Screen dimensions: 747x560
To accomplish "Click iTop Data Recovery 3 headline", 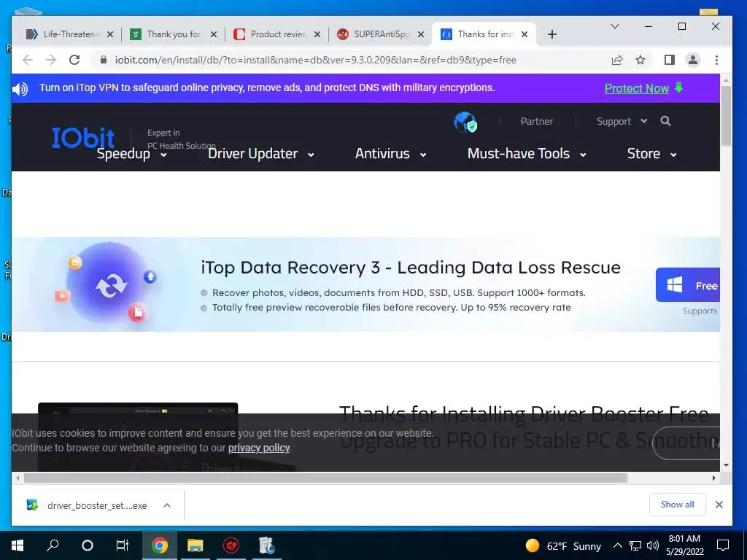I will point(411,268).
